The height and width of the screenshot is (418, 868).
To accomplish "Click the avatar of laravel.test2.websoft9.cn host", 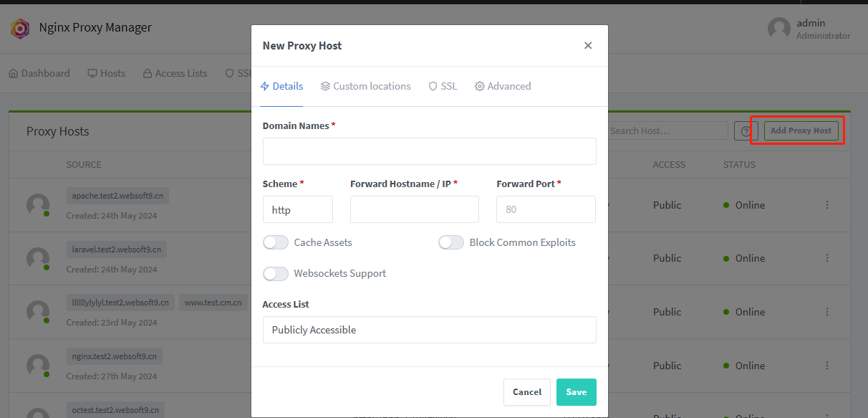I will 38,259.
